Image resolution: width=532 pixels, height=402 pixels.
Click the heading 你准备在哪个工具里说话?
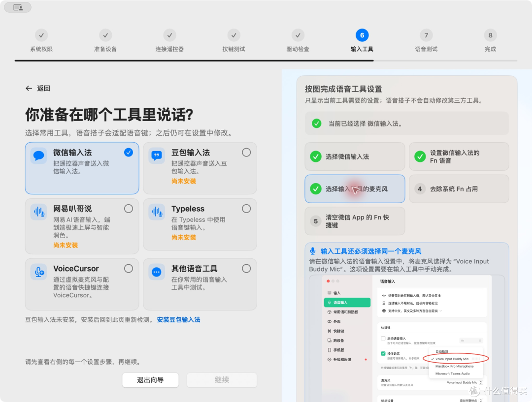[109, 115]
